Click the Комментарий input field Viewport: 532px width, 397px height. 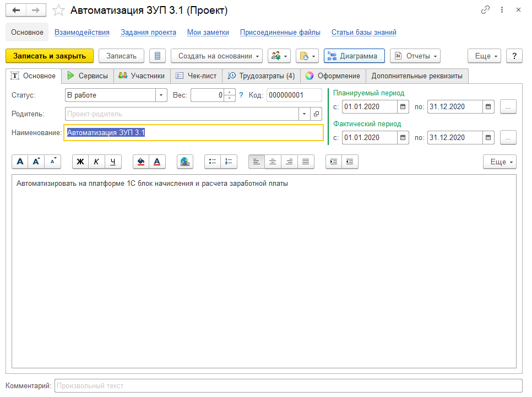tap(287, 386)
